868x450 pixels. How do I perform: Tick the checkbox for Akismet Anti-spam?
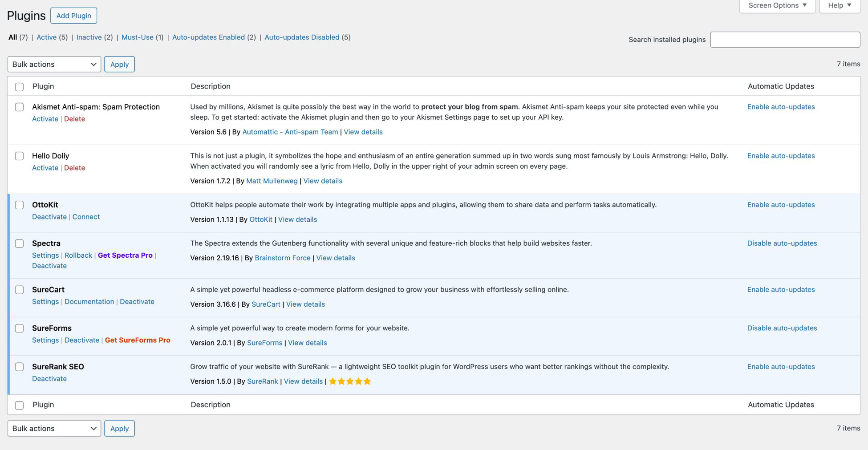[20, 107]
